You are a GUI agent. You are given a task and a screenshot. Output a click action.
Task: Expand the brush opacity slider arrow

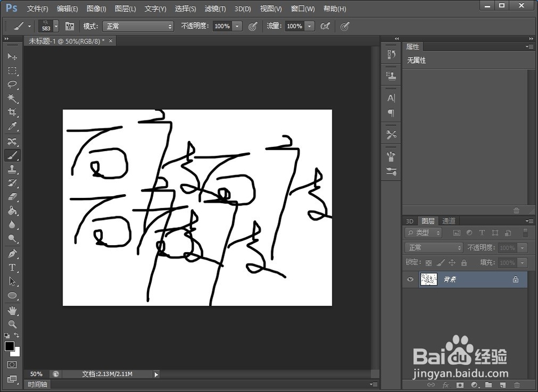click(x=237, y=26)
